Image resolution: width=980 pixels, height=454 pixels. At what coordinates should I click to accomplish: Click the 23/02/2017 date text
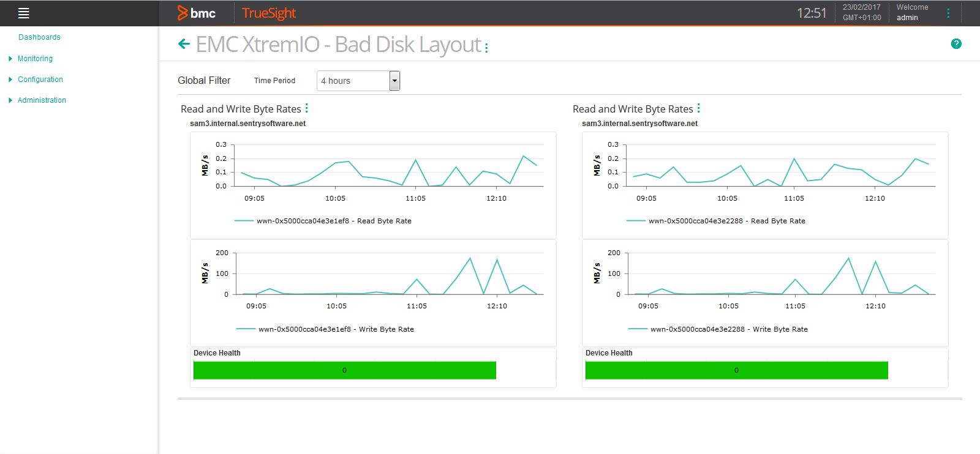point(861,7)
